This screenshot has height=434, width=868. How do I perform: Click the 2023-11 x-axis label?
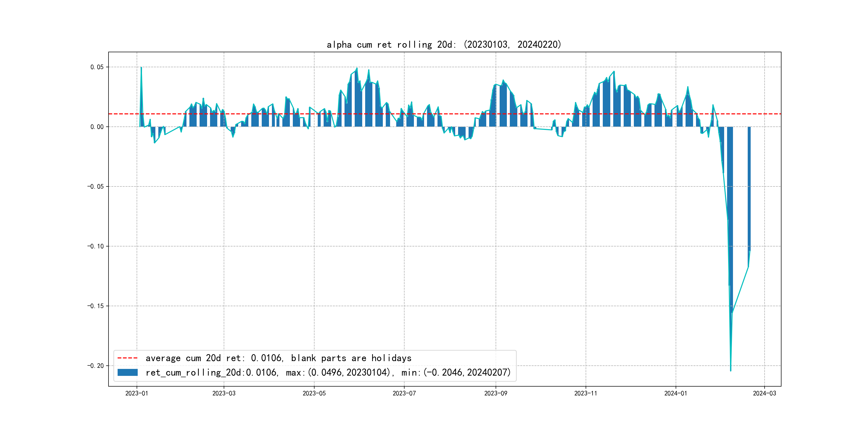[585, 393]
